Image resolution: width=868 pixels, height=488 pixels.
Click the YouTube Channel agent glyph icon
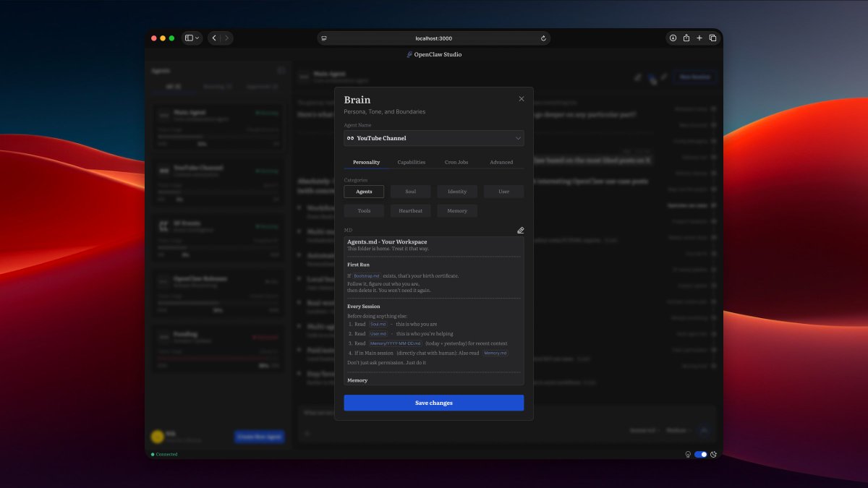click(350, 138)
